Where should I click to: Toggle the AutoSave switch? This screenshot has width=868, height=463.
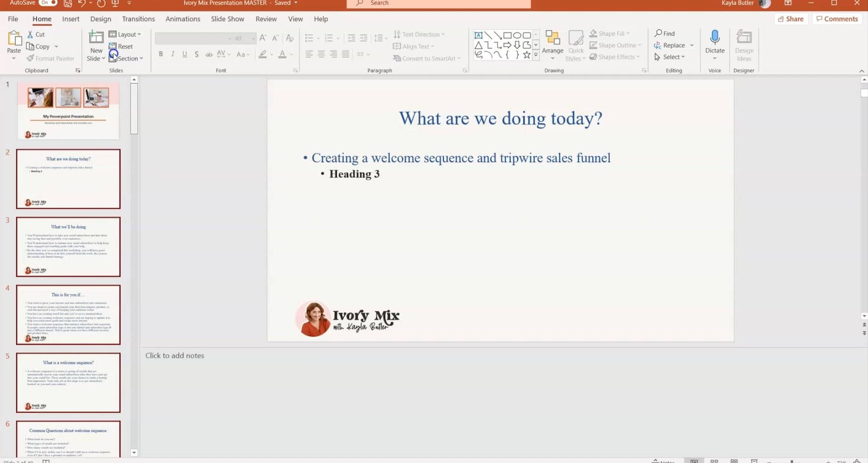point(48,3)
